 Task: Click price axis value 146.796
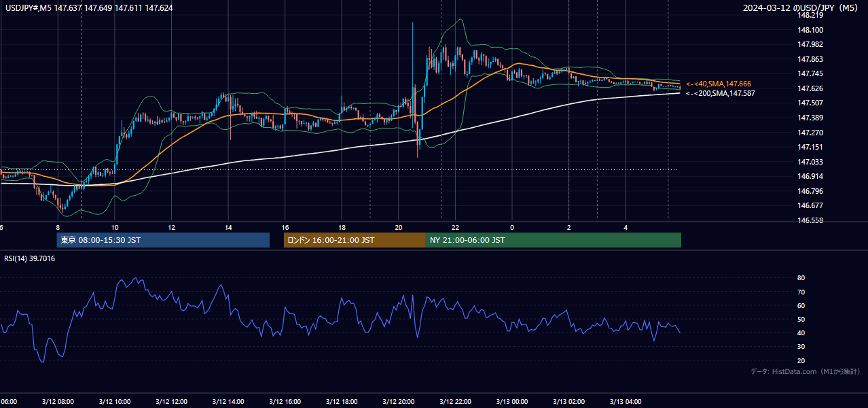coord(811,191)
